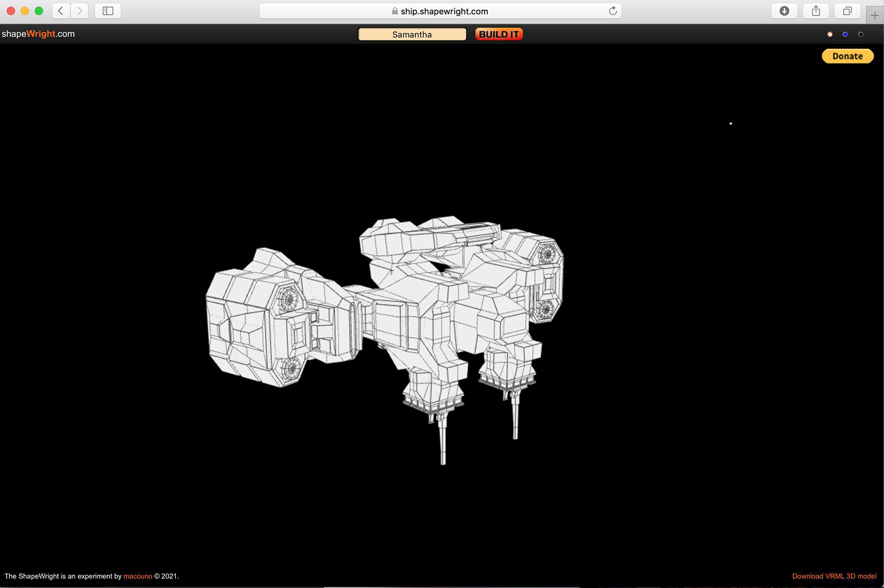Click the green fullscreen window button
The image size is (884, 588).
(x=39, y=11)
